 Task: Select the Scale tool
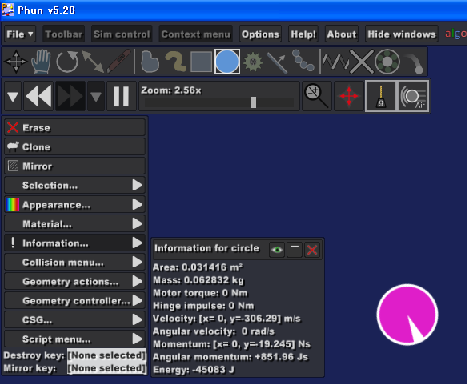[x=93, y=62]
